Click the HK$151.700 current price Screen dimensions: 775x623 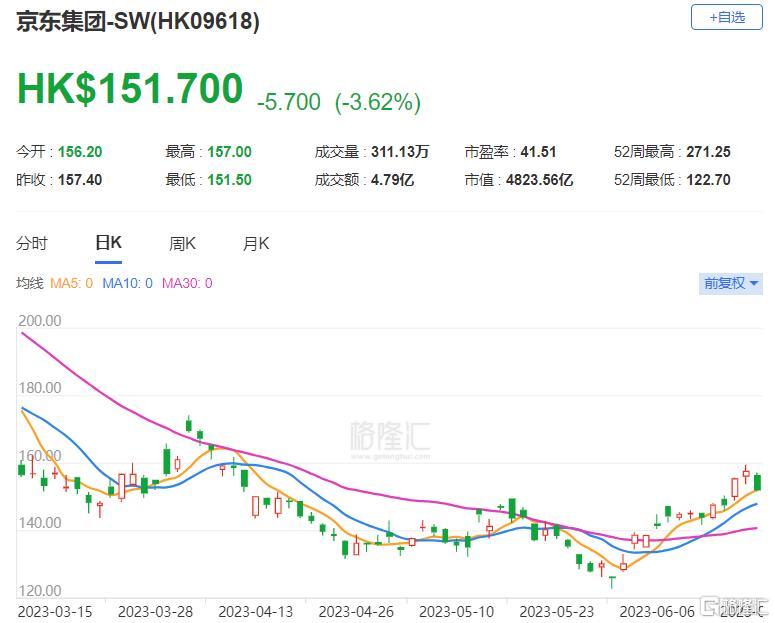click(130, 88)
